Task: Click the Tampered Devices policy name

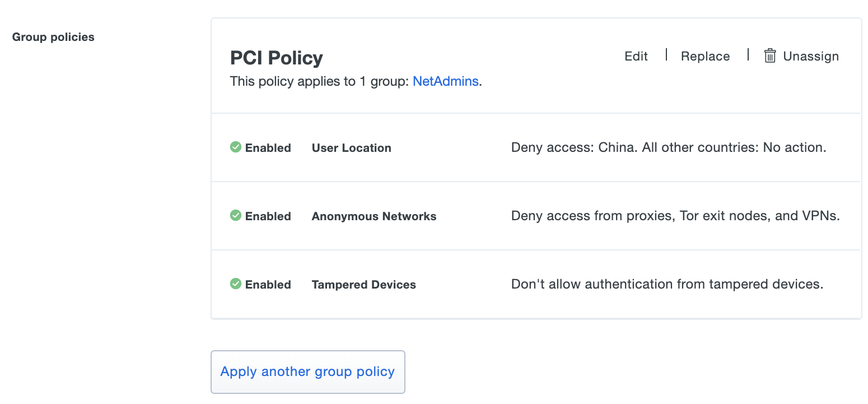Action: tap(363, 284)
